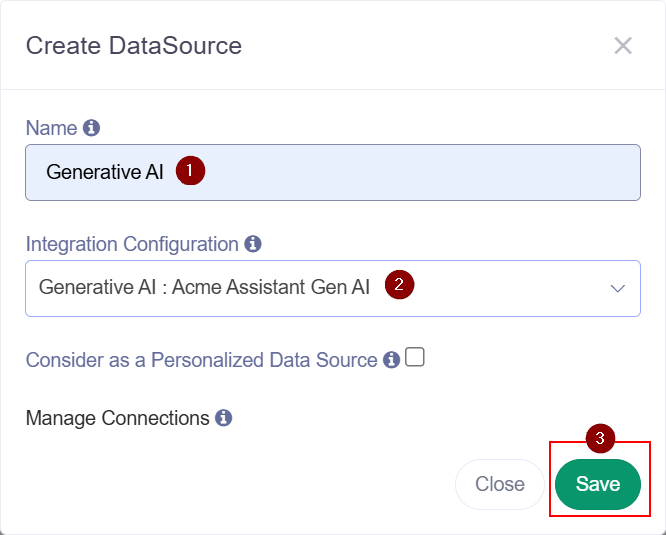
Task: Click the Personalized Data Source info icon
Action: tap(392, 360)
